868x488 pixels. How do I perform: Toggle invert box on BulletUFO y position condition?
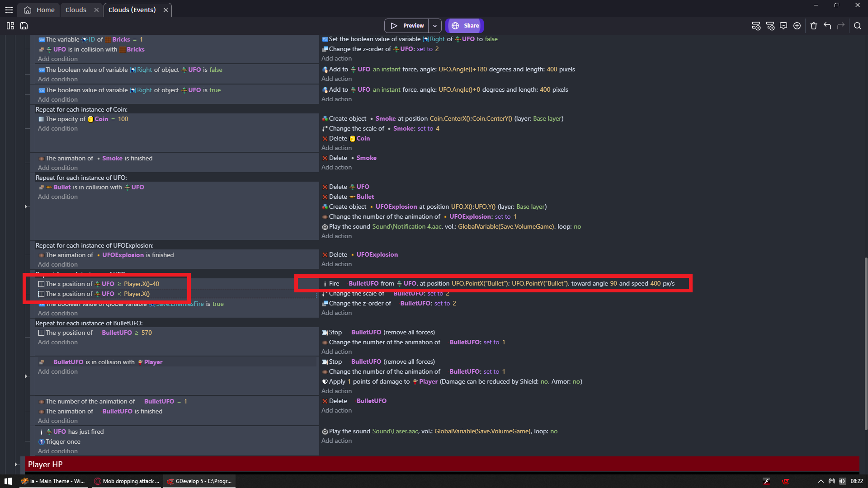[42, 333]
